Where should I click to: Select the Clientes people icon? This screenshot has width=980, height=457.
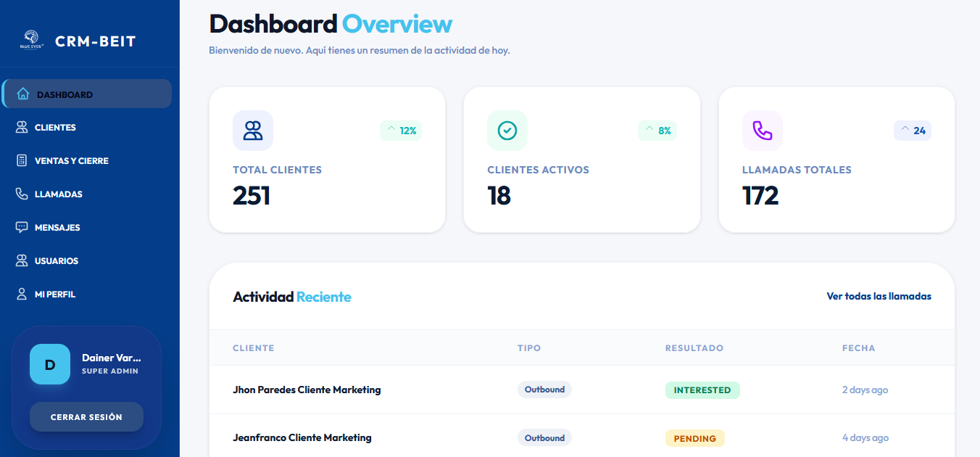pos(22,128)
